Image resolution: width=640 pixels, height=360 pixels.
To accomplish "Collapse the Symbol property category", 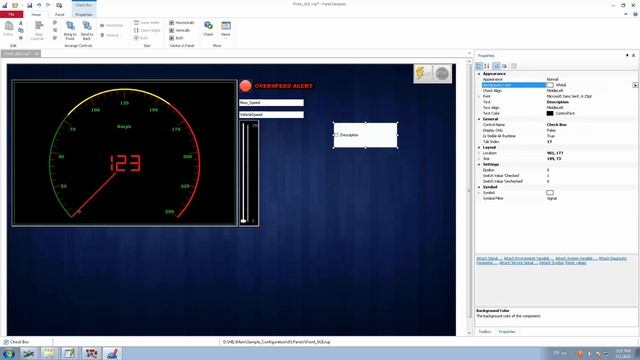I will click(x=479, y=187).
